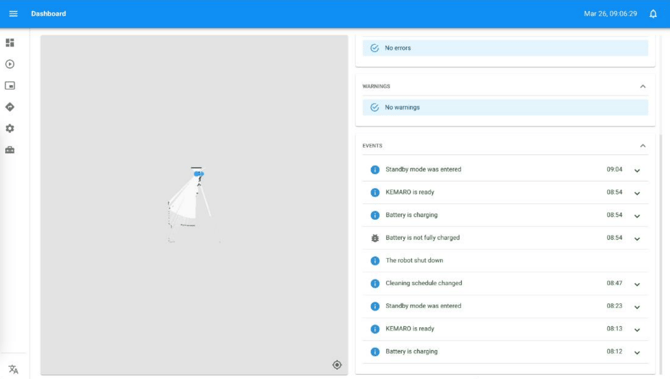
Task: Collapse the Warnings section
Action: pyautogui.click(x=643, y=86)
